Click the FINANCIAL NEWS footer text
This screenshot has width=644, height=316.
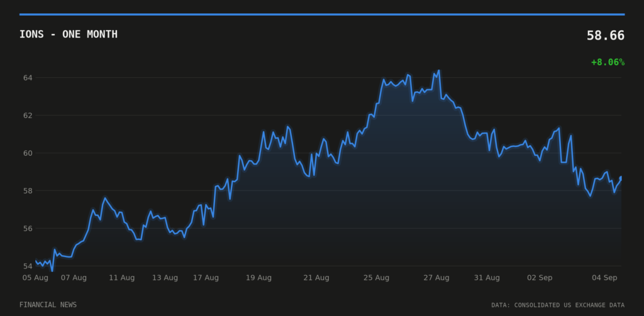(x=48, y=305)
